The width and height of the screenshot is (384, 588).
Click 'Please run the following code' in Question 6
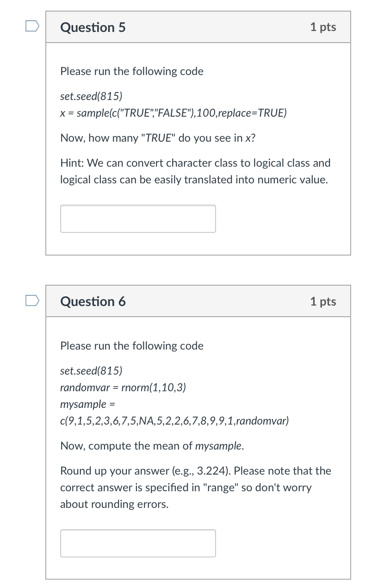[131, 345]
